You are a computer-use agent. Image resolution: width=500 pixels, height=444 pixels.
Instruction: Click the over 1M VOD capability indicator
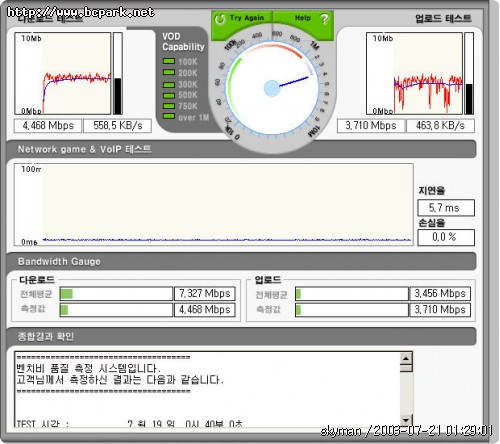click(x=169, y=116)
